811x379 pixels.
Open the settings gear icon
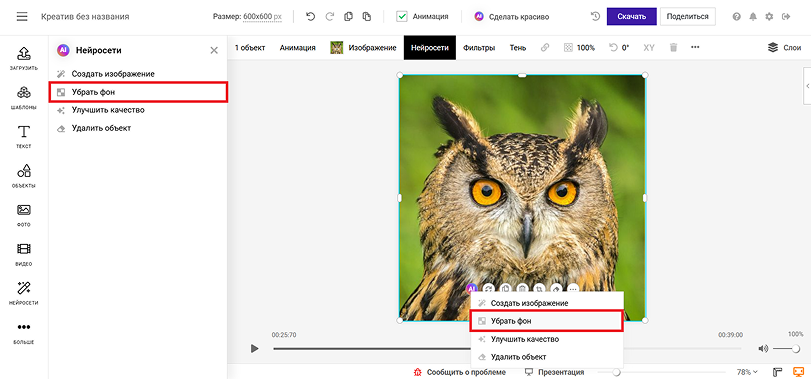(769, 17)
